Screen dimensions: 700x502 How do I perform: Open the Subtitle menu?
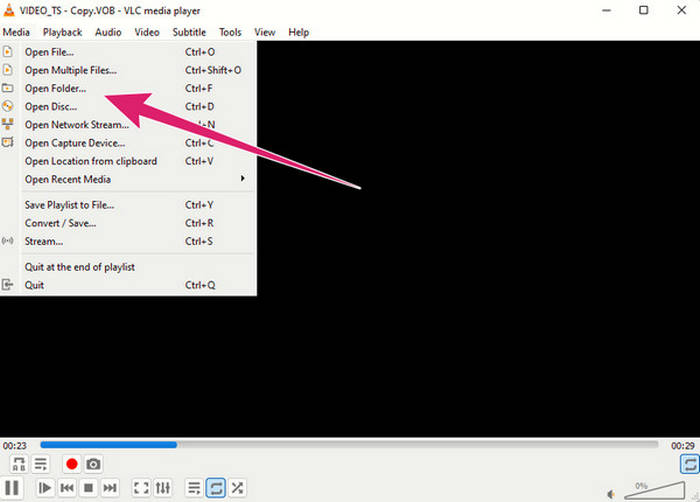tap(189, 32)
